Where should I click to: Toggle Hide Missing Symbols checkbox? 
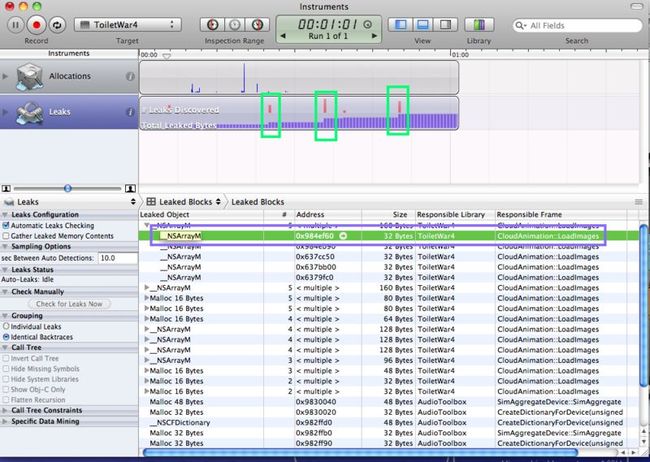tap(6, 369)
